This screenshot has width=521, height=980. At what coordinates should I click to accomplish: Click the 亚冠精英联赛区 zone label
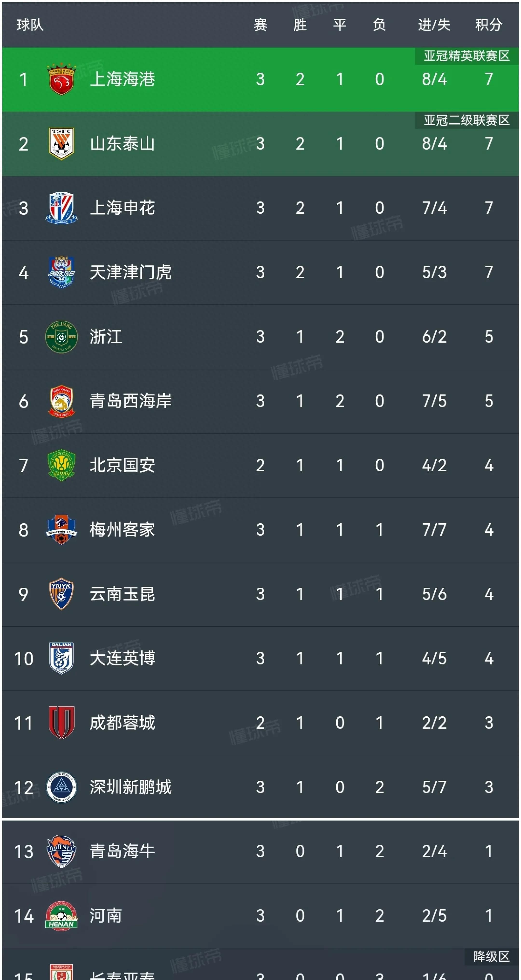467,56
